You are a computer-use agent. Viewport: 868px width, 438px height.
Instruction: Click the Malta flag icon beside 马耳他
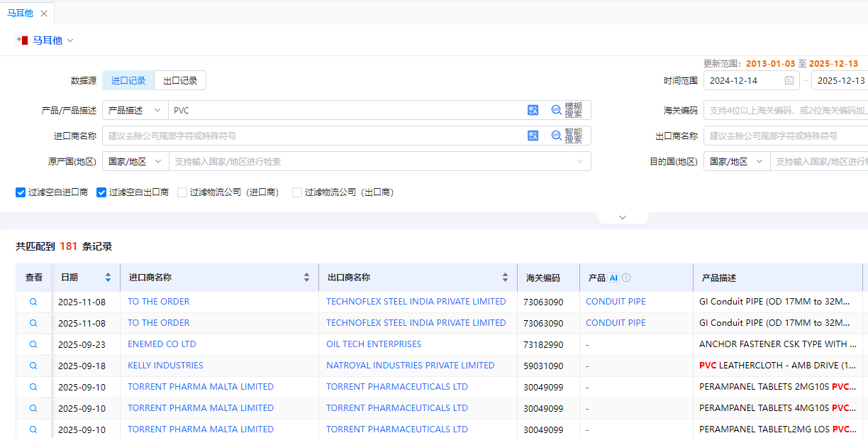[x=21, y=40]
